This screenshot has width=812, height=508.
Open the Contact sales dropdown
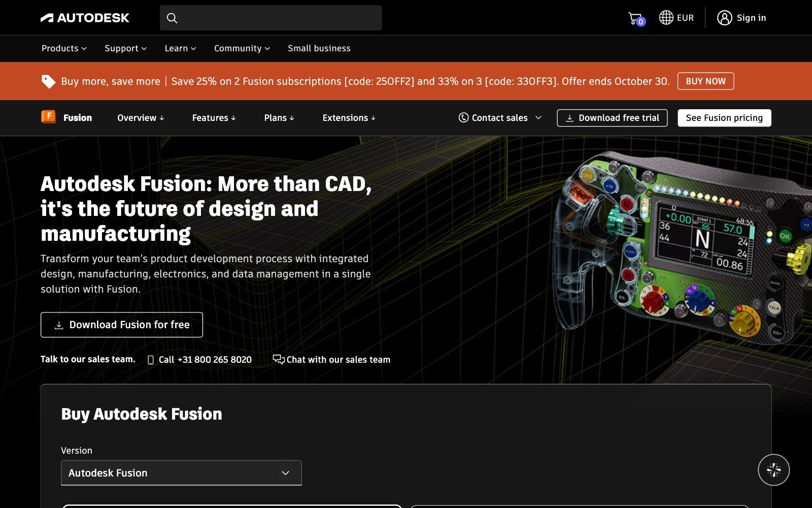[500, 118]
